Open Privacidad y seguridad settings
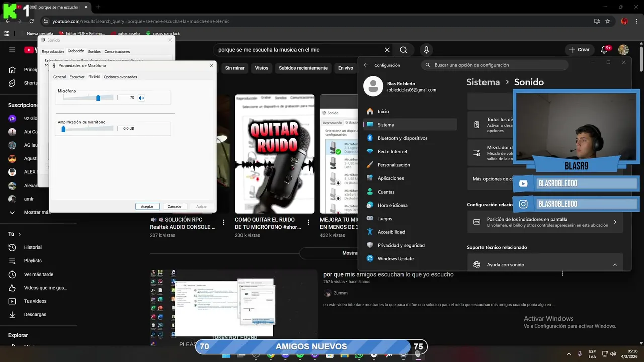The width and height of the screenshot is (644, 362). click(410, 245)
